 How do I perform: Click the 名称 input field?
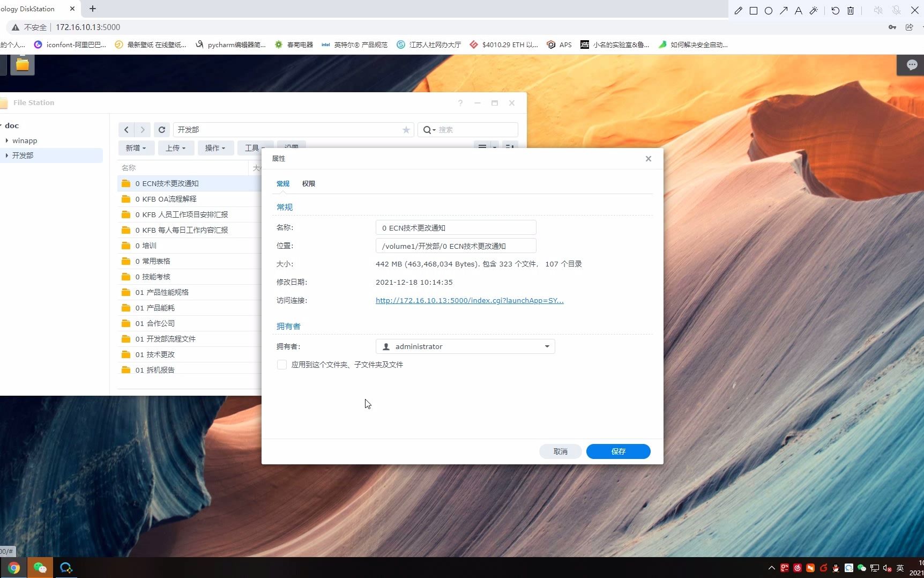456,228
